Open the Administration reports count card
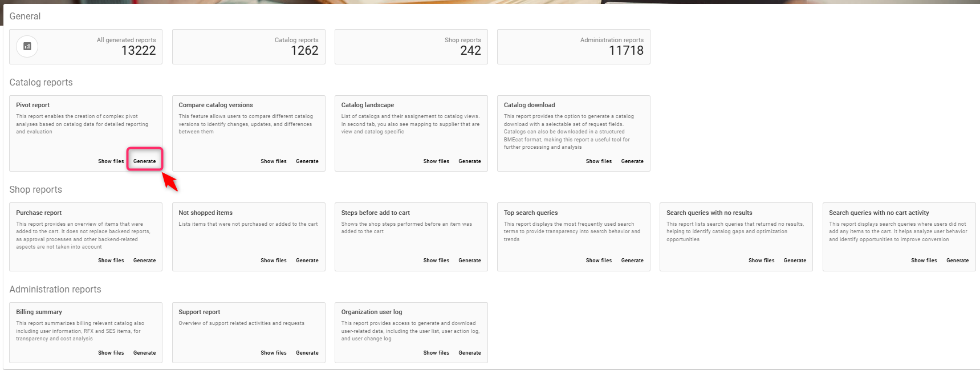This screenshot has width=980, height=370. click(574, 47)
